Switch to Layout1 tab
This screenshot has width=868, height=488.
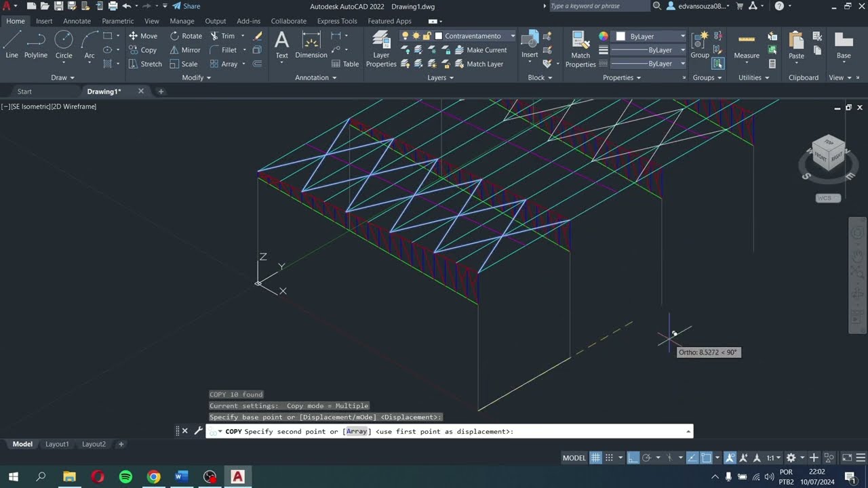click(x=57, y=444)
